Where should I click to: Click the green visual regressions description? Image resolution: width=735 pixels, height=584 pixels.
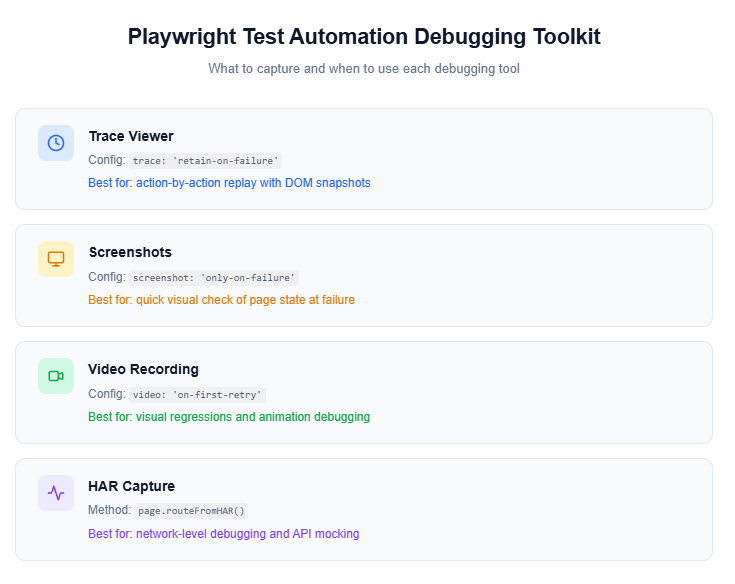[229, 416]
